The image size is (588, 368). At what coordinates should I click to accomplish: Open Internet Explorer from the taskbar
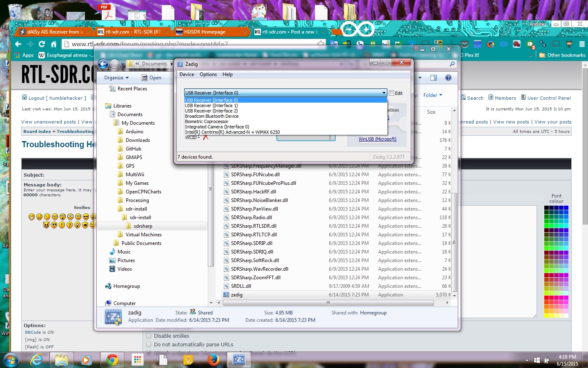37,360
